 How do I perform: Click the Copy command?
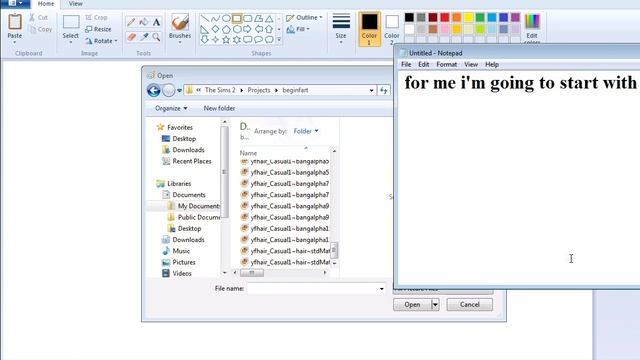tap(40, 29)
